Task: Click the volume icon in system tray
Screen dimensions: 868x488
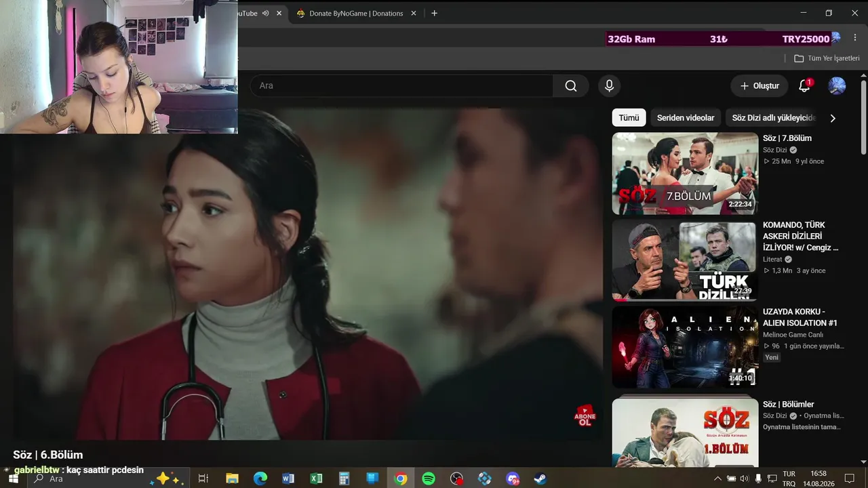Action: [745, 479]
